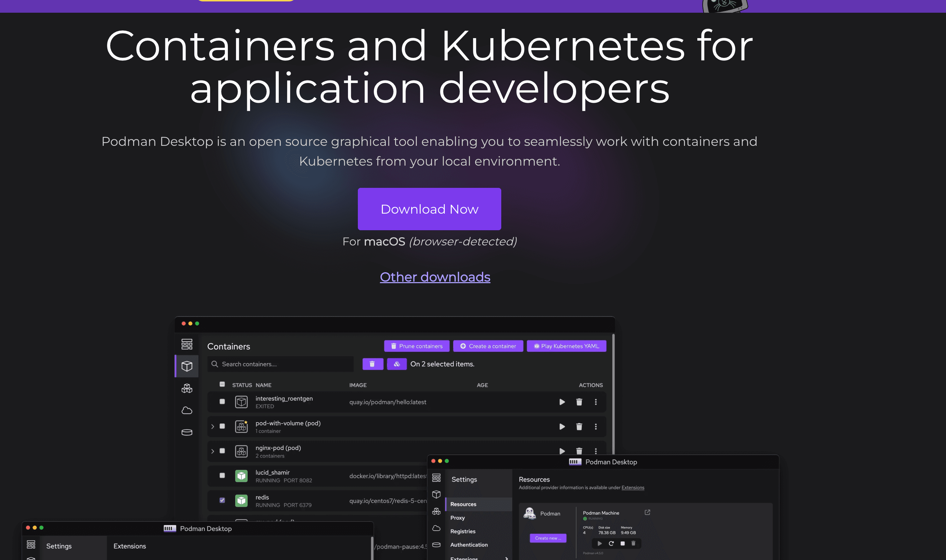The height and width of the screenshot is (560, 946).
Task: Open kebab menu for pod-with-volume
Action: pos(596,427)
